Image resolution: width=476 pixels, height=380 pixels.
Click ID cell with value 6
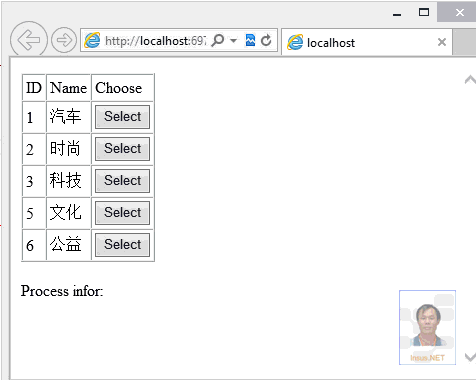tap(34, 245)
